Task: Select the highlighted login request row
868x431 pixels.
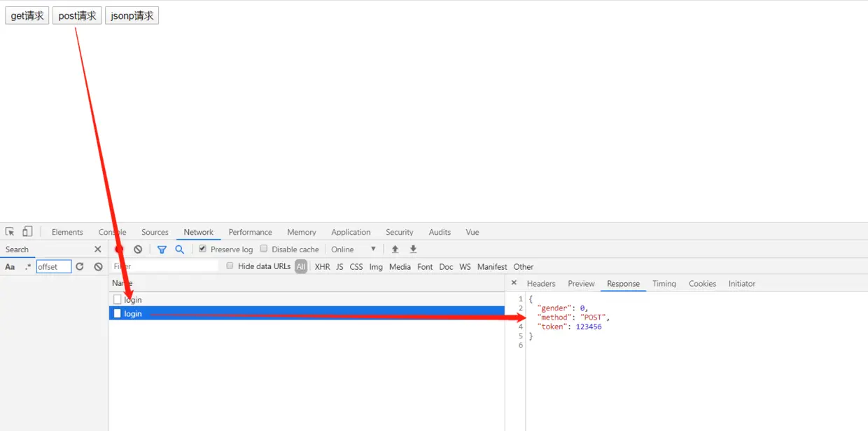Action: click(x=307, y=313)
